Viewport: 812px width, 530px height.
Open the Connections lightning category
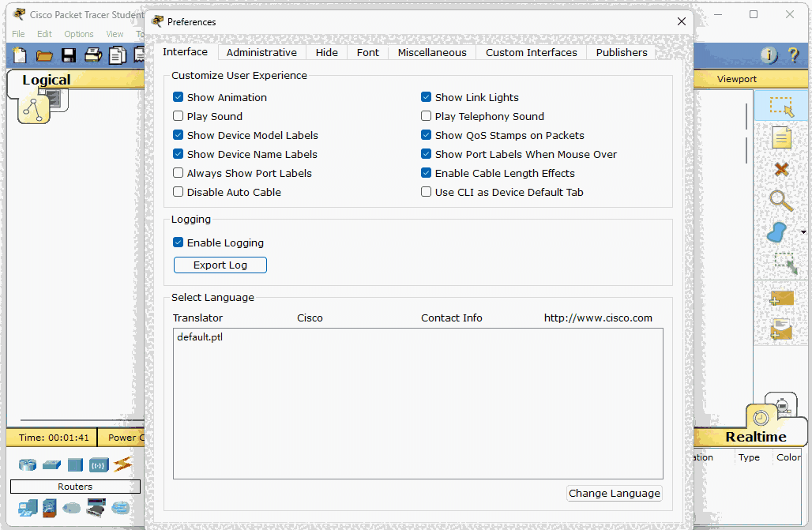pyautogui.click(x=121, y=464)
